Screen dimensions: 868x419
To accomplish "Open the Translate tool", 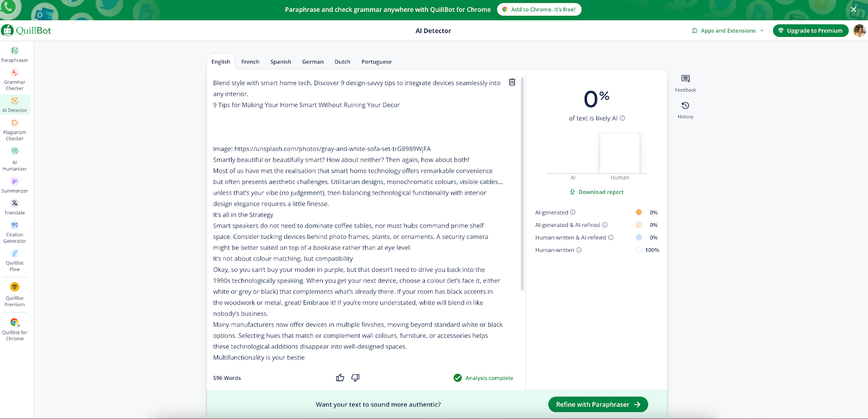I will 15,207.
